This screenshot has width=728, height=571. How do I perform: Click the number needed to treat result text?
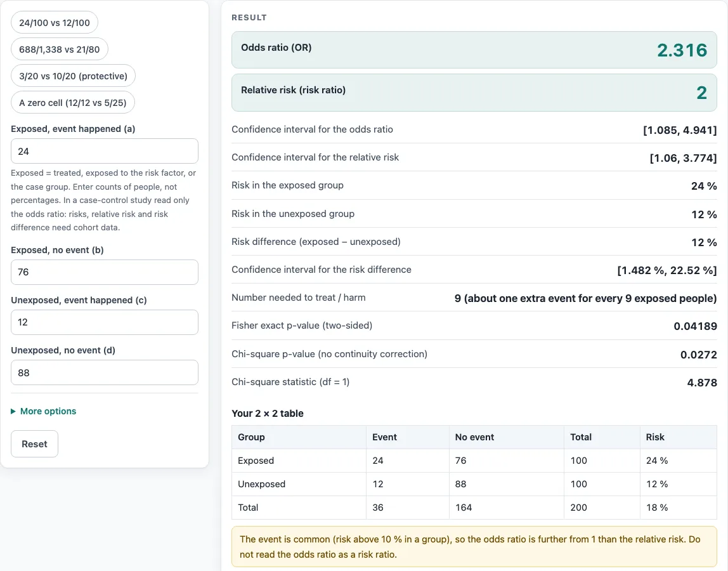pos(585,298)
